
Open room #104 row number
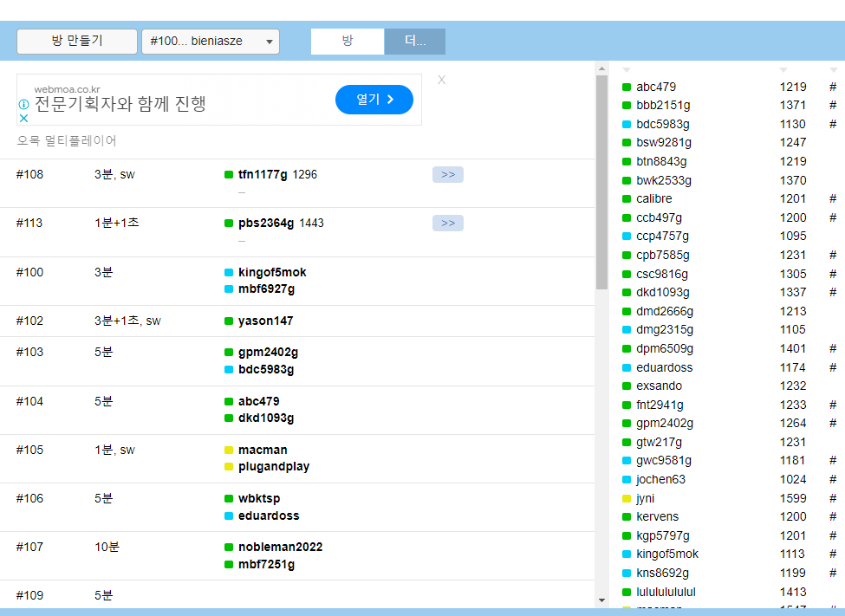[x=29, y=401]
